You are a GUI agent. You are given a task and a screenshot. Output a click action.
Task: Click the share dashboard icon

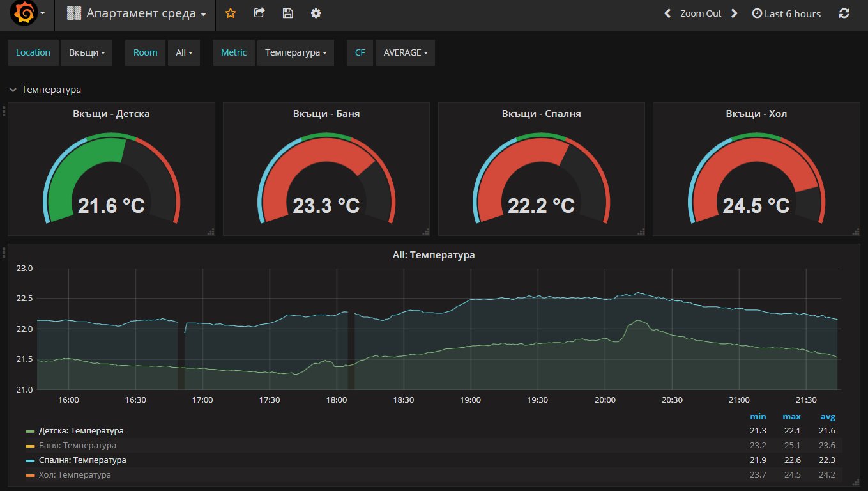(259, 13)
